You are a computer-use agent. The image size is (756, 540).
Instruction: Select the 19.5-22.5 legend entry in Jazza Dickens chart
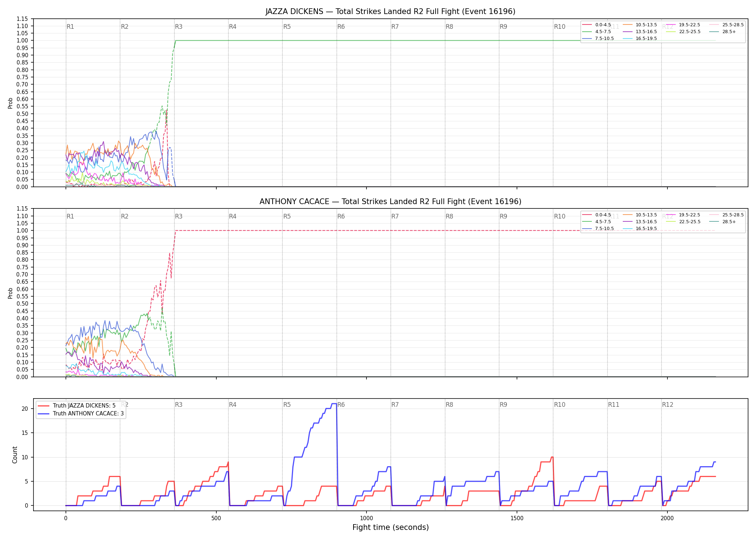(683, 25)
